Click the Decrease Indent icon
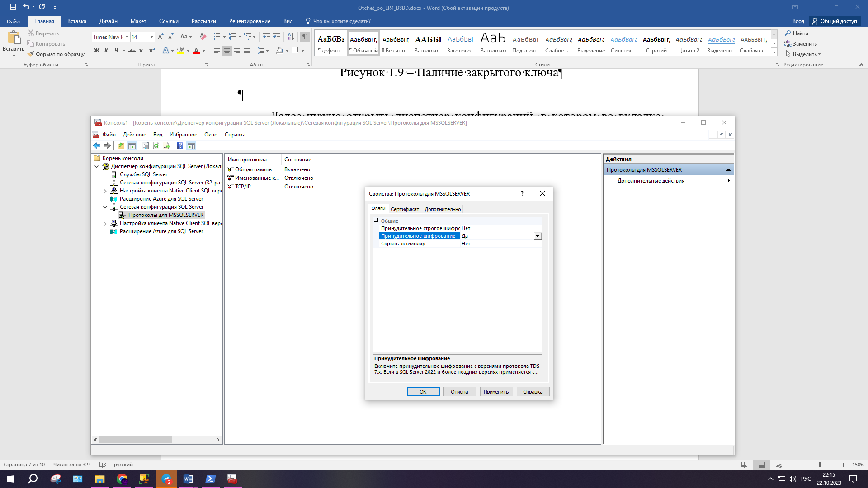The width and height of the screenshot is (868, 488). click(x=267, y=37)
